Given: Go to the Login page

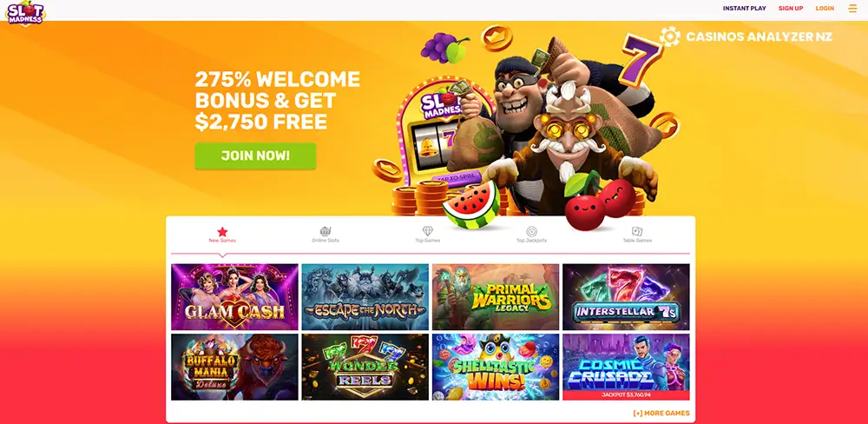Looking at the screenshot, I should point(825,9).
